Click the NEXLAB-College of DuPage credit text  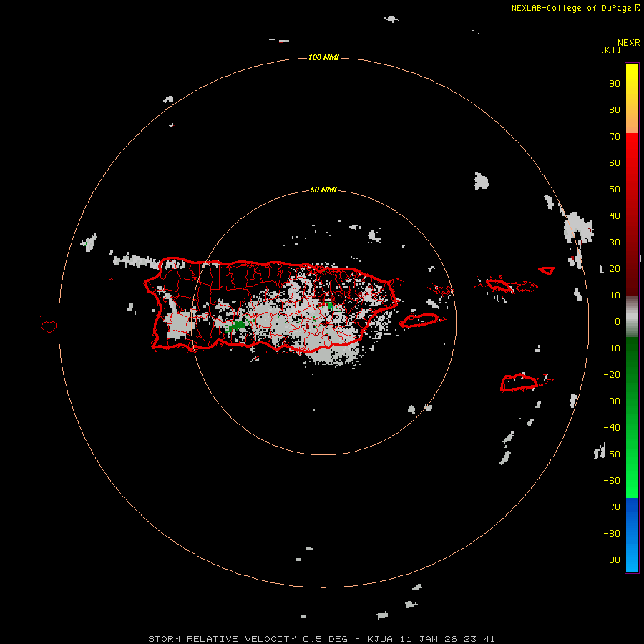(571, 8)
